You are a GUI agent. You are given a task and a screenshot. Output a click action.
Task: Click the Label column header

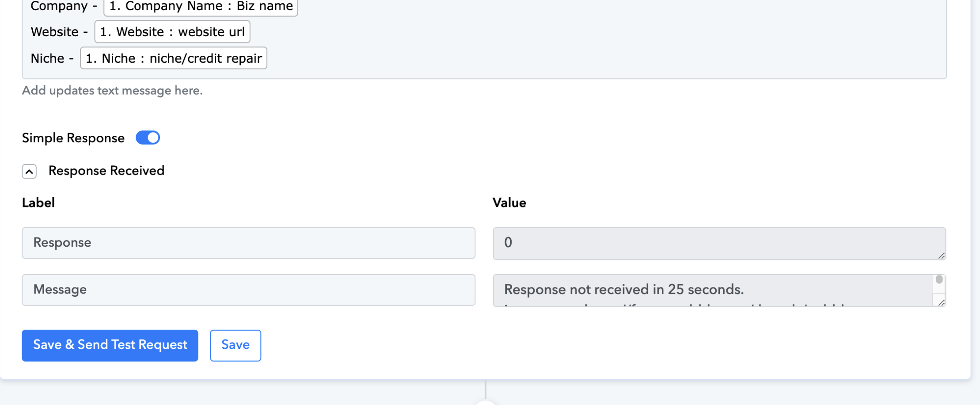tap(38, 203)
